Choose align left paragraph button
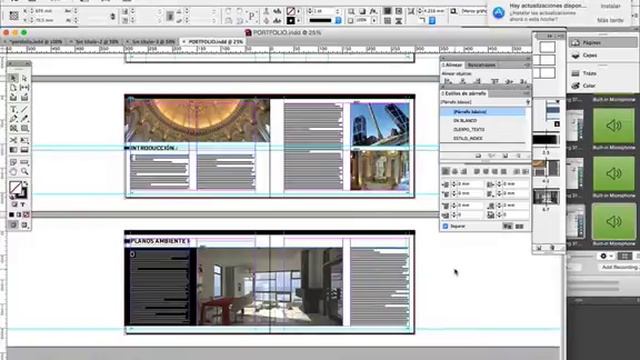The width and height of the screenshot is (640, 360). pyautogui.click(x=446, y=171)
